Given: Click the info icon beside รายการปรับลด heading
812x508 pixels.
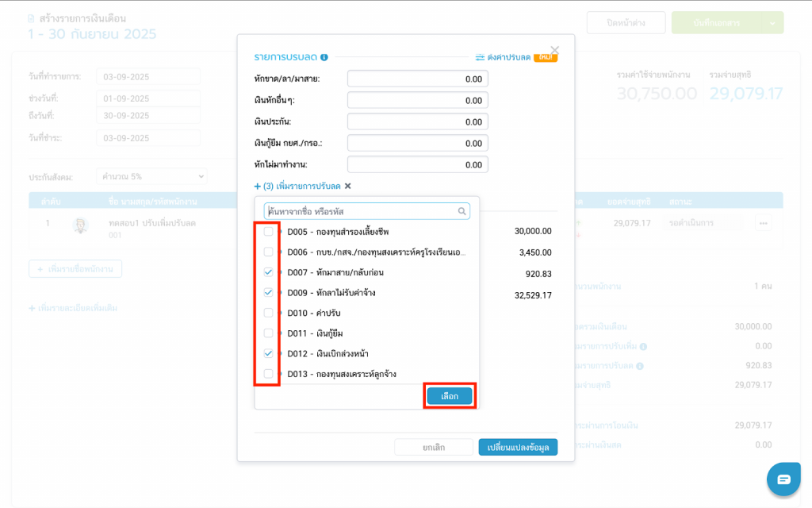Looking at the screenshot, I should pos(324,57).
